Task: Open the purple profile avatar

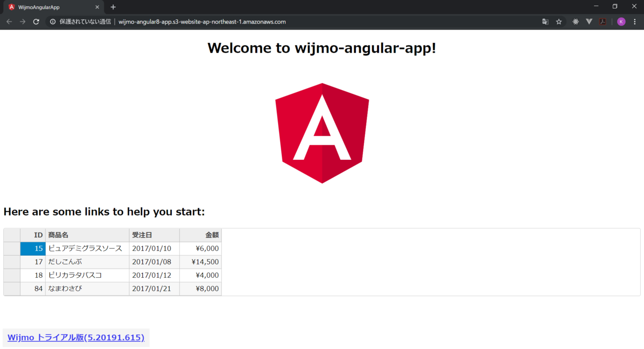Action: (x=621, y=22)
